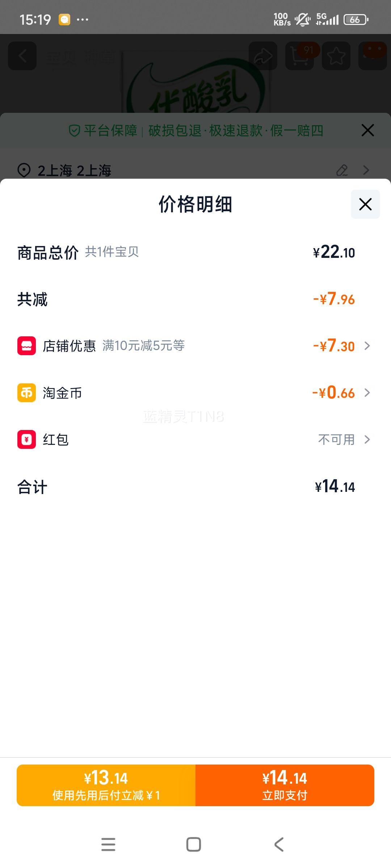The height and width of the screenshot is (868, 391).
Task: Tap the location pin icon
Action: click(x=24, y=170)
